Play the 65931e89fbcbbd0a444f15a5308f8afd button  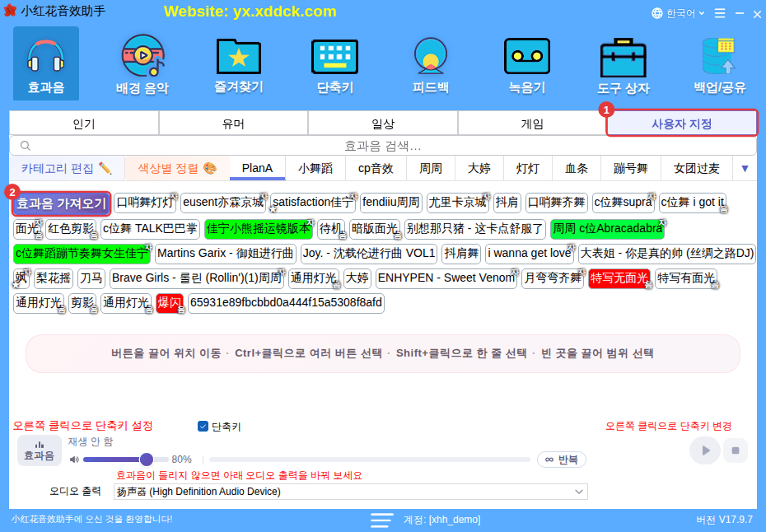[286, 303]
